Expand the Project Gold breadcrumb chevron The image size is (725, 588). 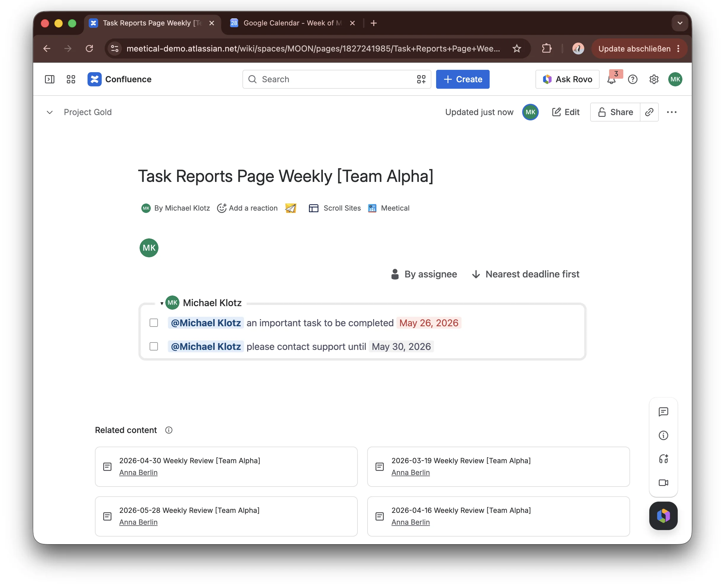coord(49,112)
